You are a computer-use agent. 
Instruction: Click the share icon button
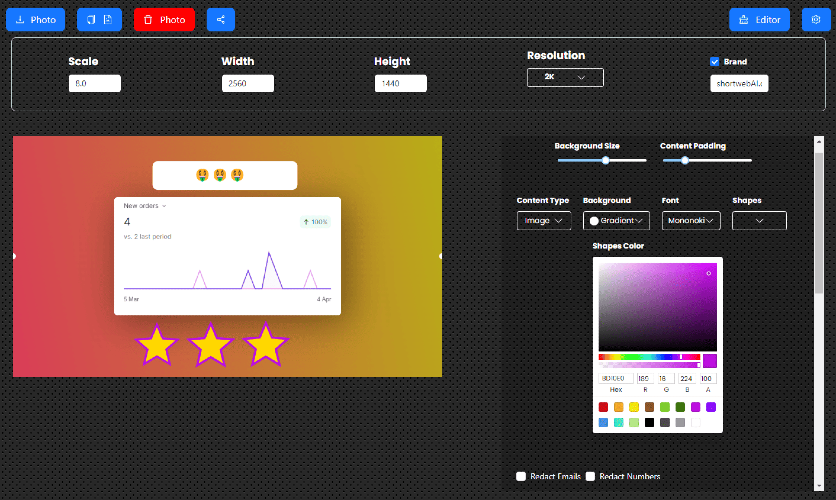(221, 20)
